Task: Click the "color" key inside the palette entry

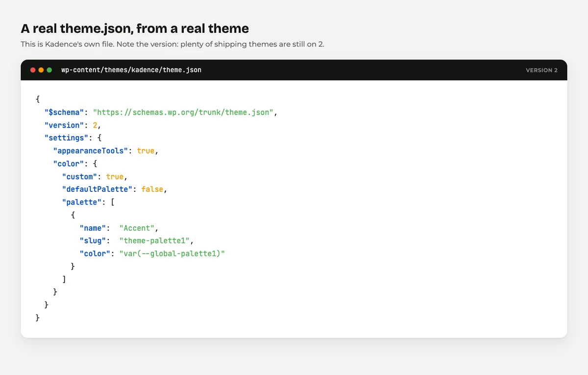Action: point(95,254)
